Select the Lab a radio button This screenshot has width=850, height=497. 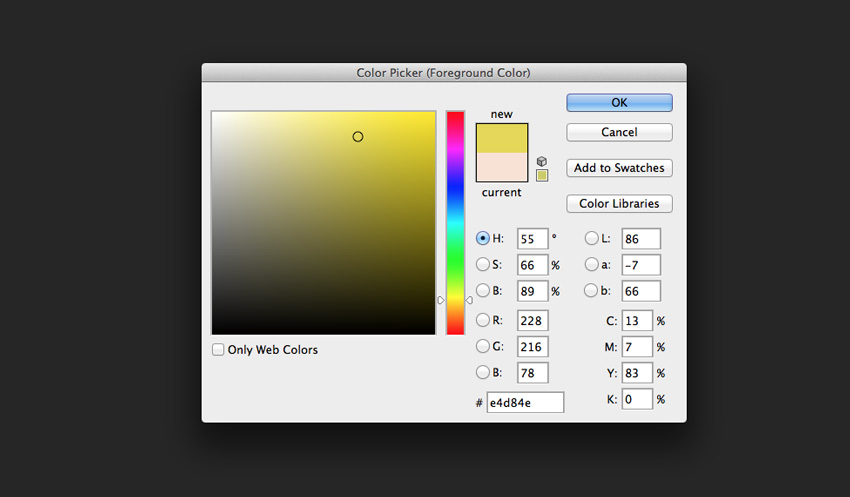[x=591, y=265]
